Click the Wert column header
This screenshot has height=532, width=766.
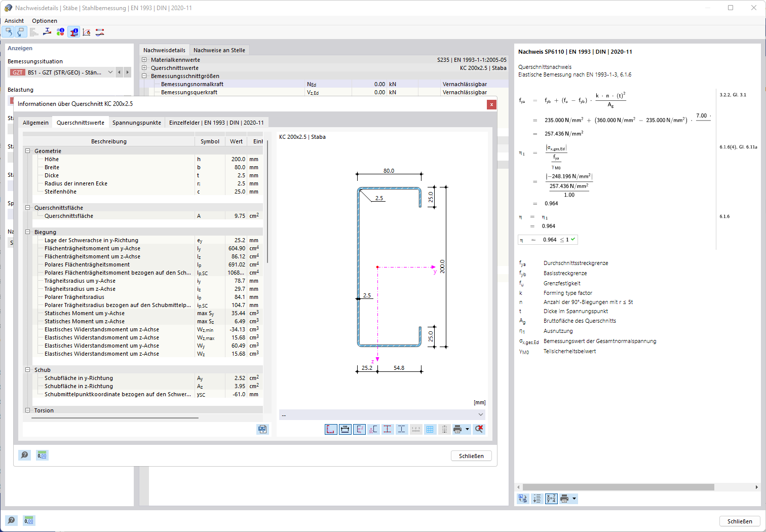click(x=236, y=141)
